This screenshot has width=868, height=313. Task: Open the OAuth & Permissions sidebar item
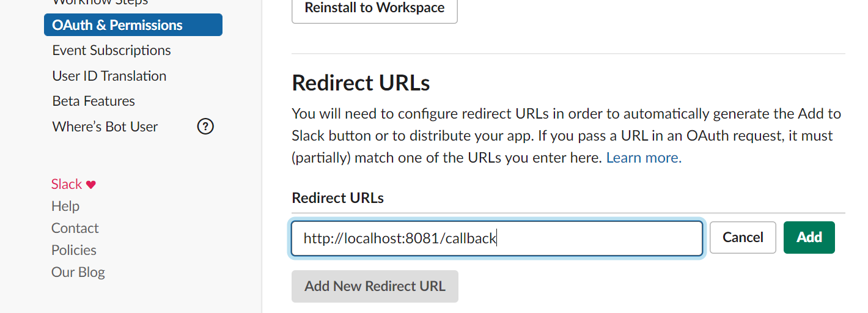coord(133,25)
